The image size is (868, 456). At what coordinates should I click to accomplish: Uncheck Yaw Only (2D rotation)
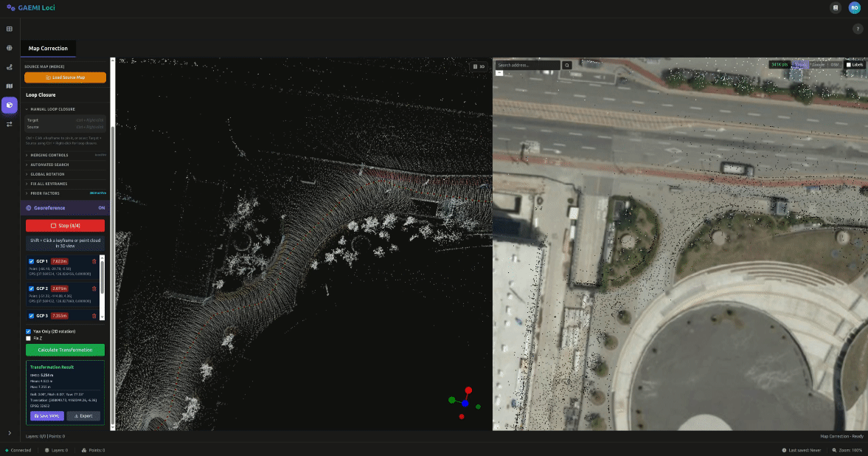(x=29, y=331)
